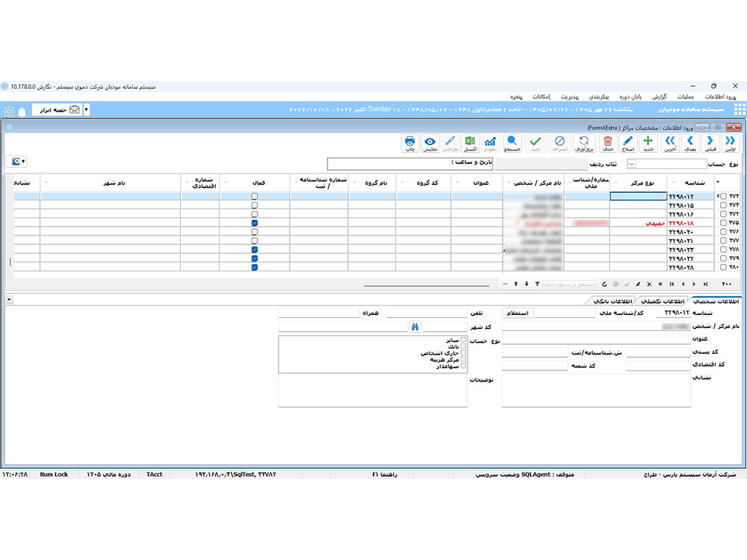Tick the بانک account type checkbox
This screenshot has width=747, height=560.
[x=463, y=346]
